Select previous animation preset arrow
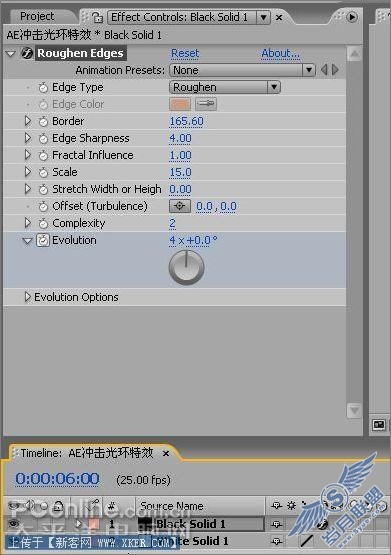The image size is (391, 555). [x=324, y=70]
